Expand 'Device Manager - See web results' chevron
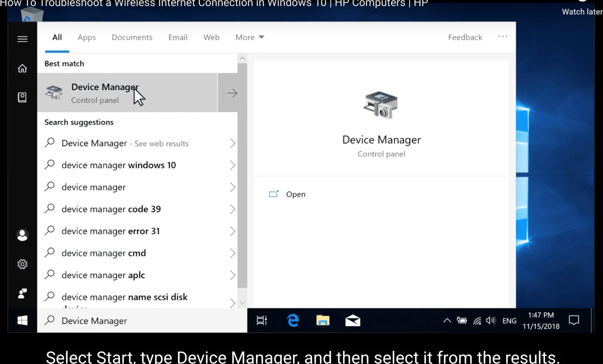This screenshot has width=603, height=364. point(232,143)
